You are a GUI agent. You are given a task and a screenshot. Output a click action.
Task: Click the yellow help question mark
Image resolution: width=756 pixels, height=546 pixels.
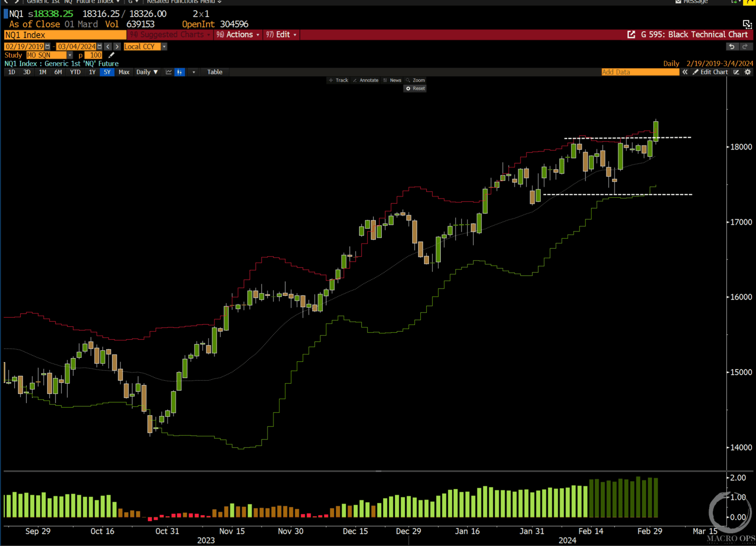(750, 2)
